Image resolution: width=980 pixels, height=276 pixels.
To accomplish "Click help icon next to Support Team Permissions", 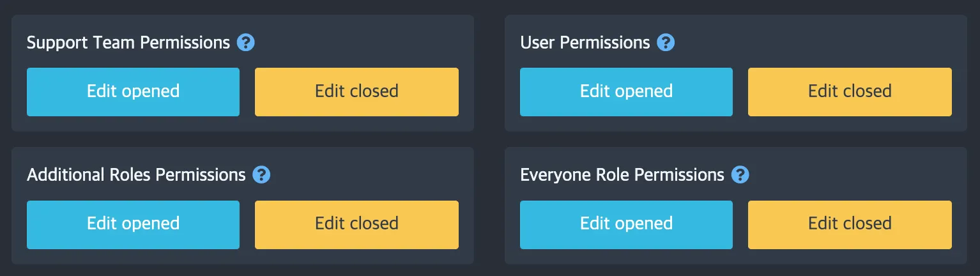I will point(246,43).
